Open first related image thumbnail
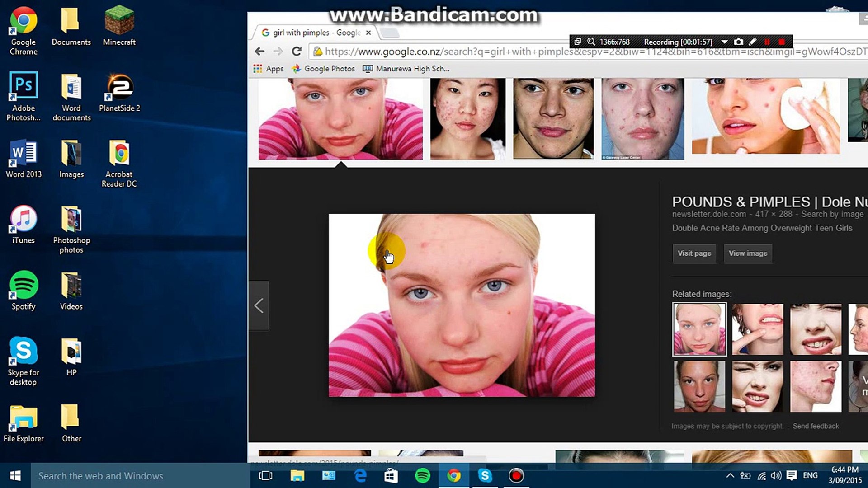Viewport: 868px width, 488px height. tap(699, 329)
